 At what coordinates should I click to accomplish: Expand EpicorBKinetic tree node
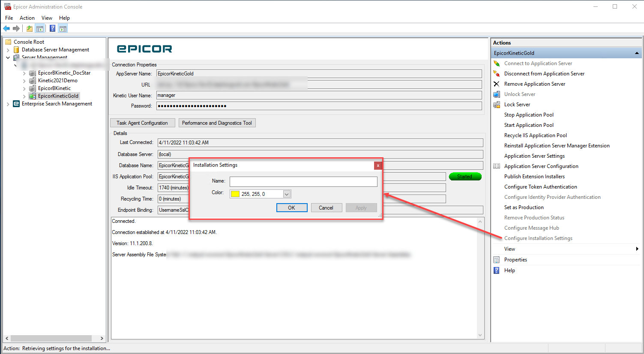click(x=24, y=88)
